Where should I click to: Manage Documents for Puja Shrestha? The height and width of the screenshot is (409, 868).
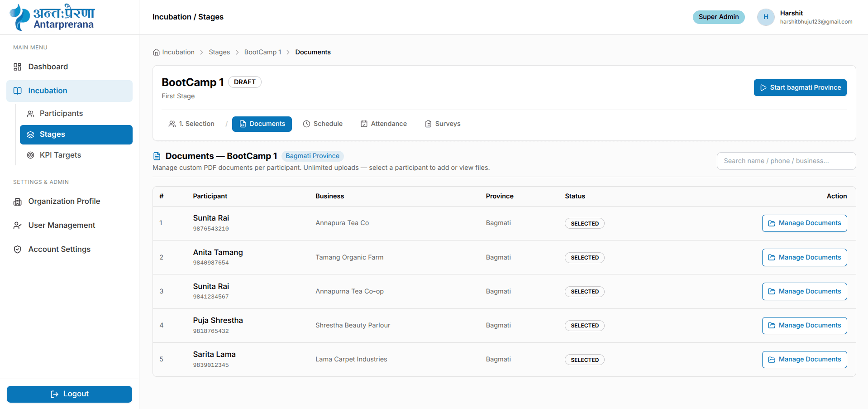[x=804, y=326]
